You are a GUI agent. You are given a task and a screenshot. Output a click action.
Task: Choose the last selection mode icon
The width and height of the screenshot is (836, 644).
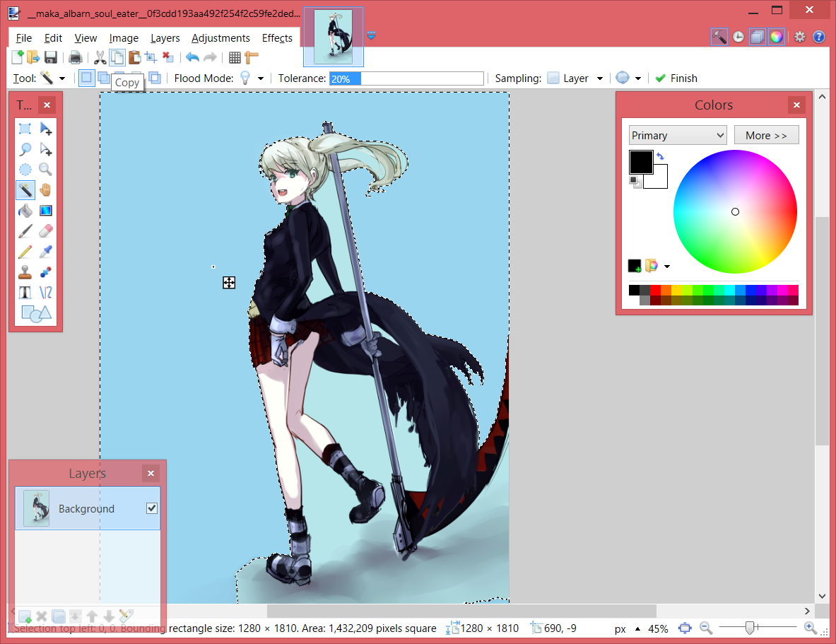pyautogui.click(x=155, y=78)
